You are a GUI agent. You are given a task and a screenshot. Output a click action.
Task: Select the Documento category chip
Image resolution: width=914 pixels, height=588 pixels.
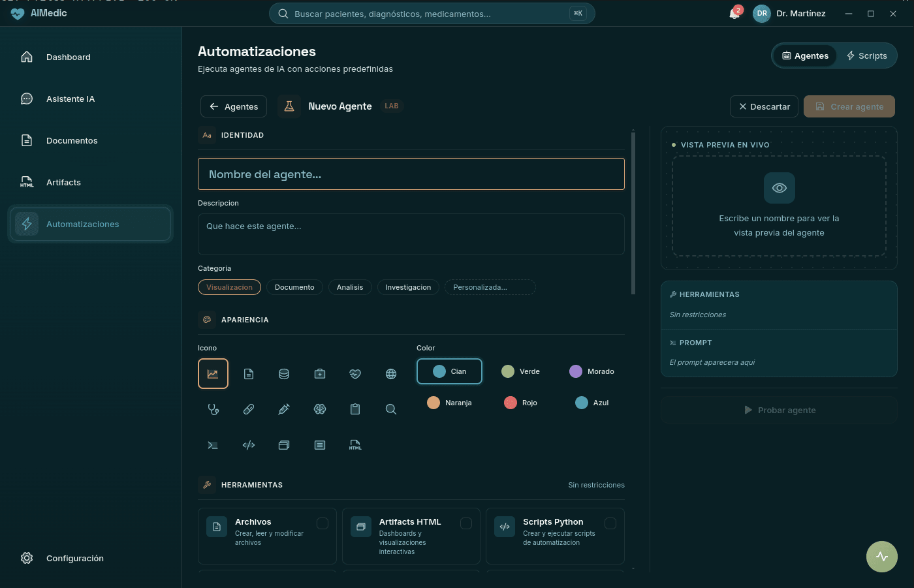294,287
